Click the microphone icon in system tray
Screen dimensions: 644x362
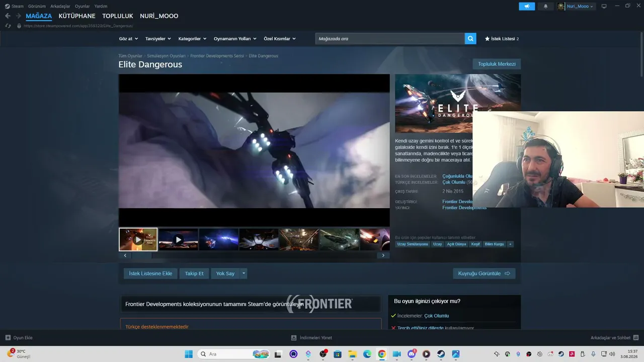594,354
